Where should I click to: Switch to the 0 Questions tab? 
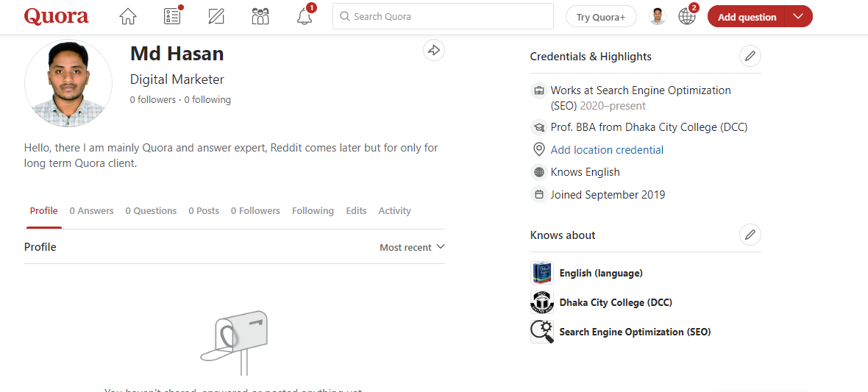(151, 211)
